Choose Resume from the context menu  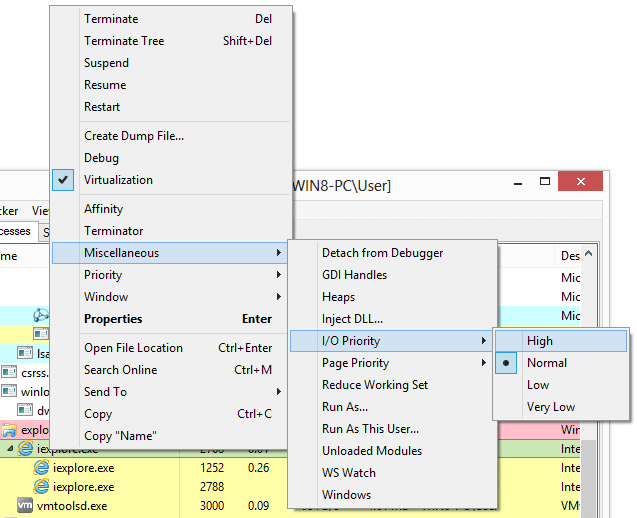click(170, 85)
